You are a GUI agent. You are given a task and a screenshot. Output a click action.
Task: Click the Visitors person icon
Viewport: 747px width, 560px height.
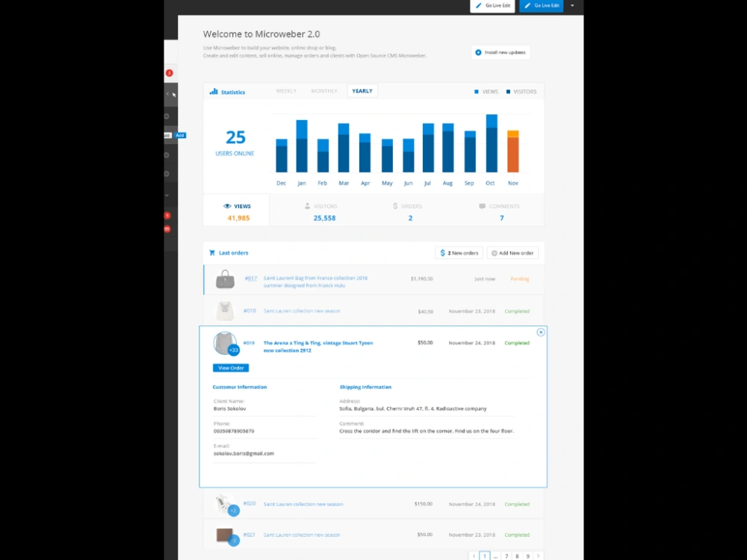pos(307,206)
